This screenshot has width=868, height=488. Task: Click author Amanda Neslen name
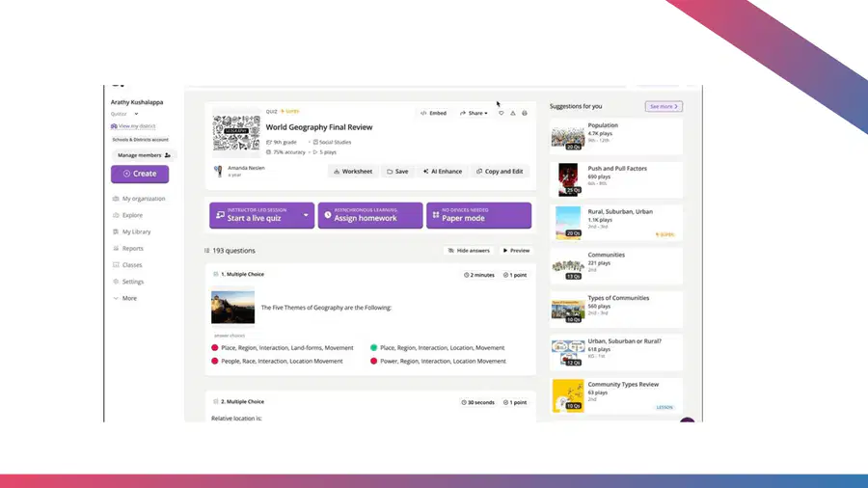(246, 168)
